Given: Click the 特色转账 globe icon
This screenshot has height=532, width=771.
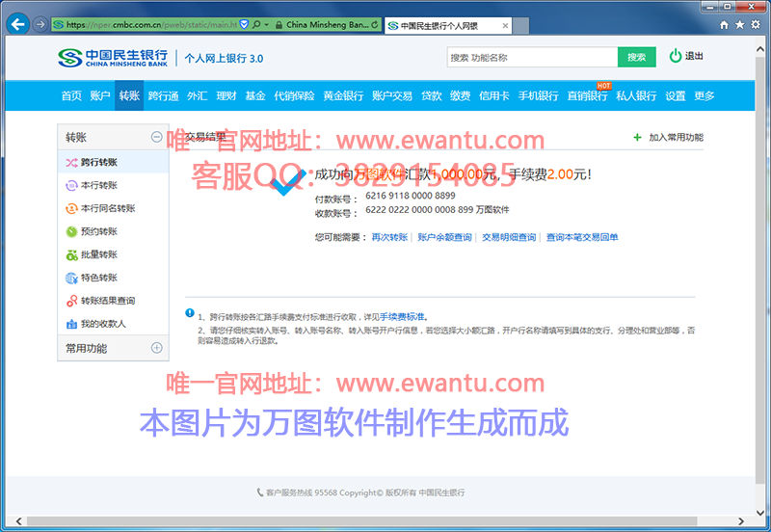Looking at the screenshot, I should (71, 278).
